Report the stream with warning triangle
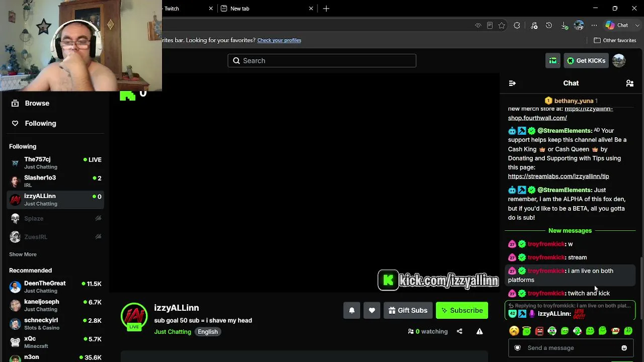This screenshot has width=644, height=362. [479, 331]
